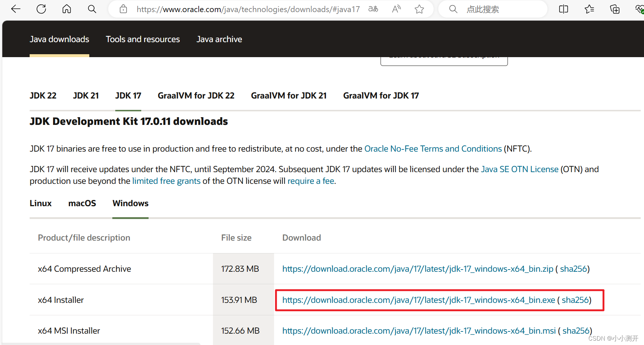
Task: Open split screen view icon
Action: (x=564, y=9)
